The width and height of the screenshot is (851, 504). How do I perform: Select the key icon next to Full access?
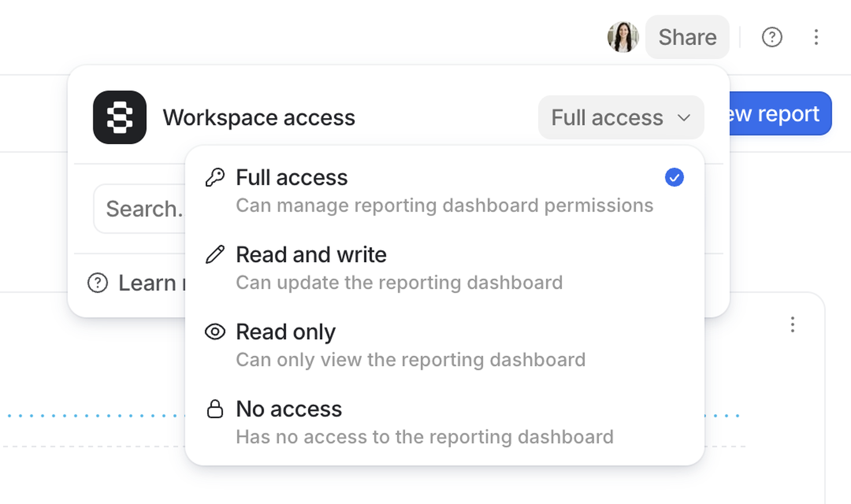215,177
